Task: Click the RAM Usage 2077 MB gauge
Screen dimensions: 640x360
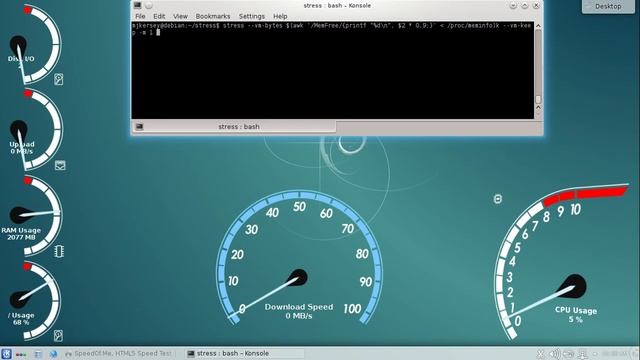Action: pyautogui.click(x=32, y=216)
